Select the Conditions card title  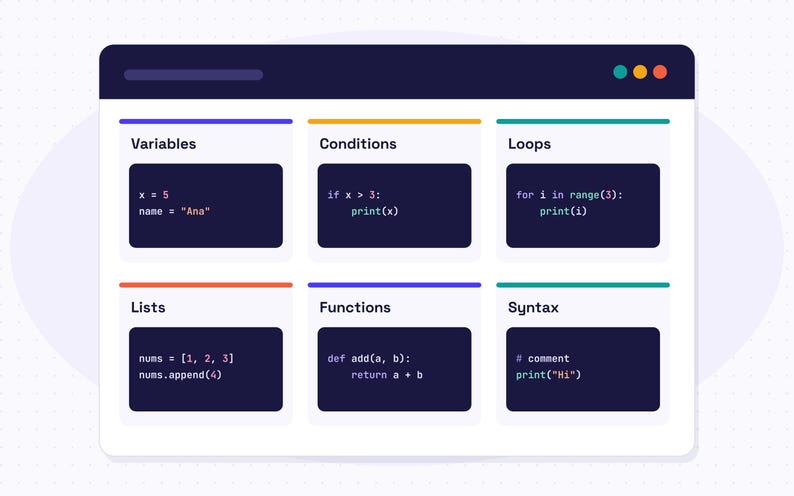pyautogui.click(x=358, y=144)
